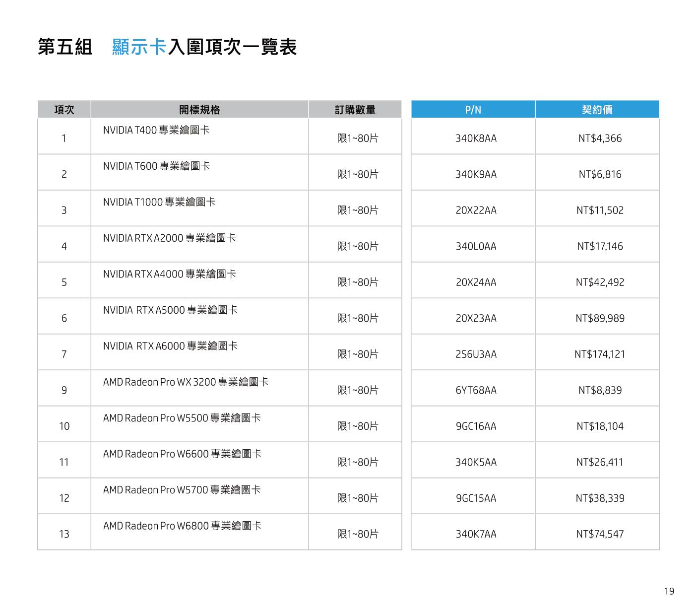Click the 限1~80片 quantity in the T400 row
The height and width of the screenshot is (616, 697).
(x=358, y=138)
